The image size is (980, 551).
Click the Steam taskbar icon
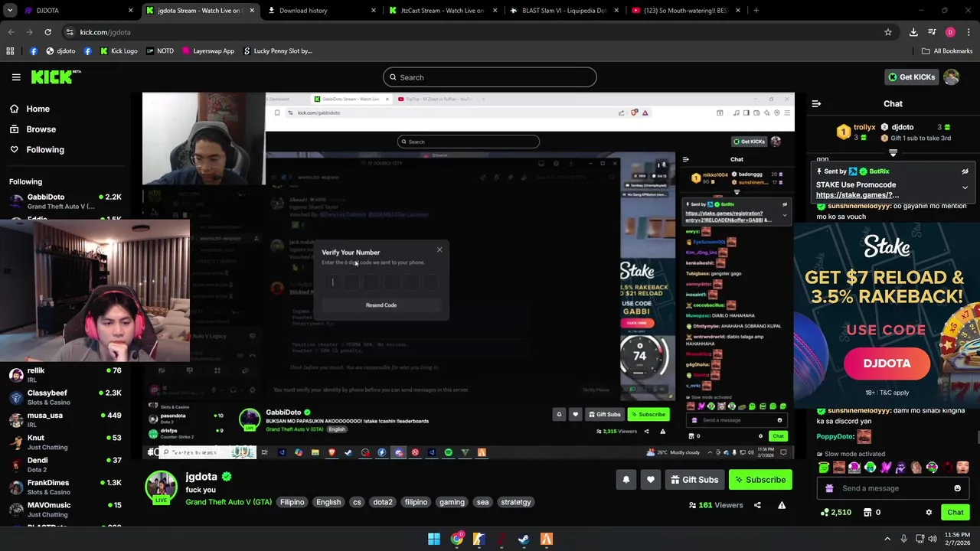pyautogui.click(x=524, y=540)
